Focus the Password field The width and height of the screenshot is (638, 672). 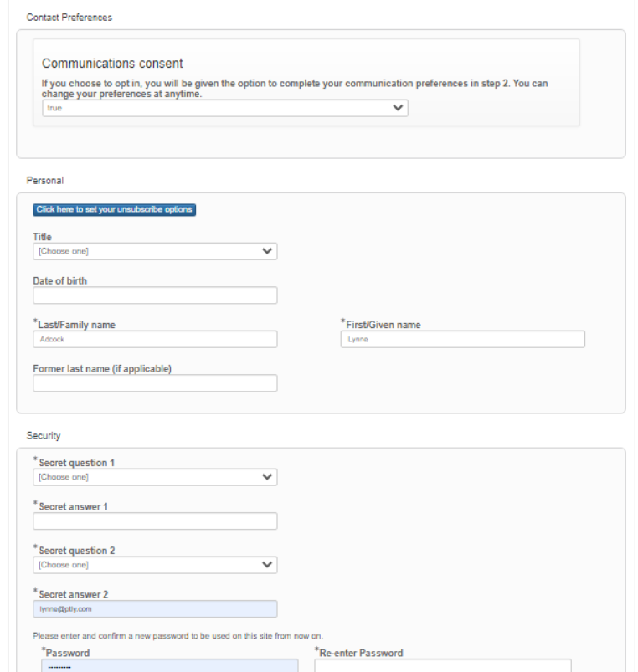[x=169, y=666]
